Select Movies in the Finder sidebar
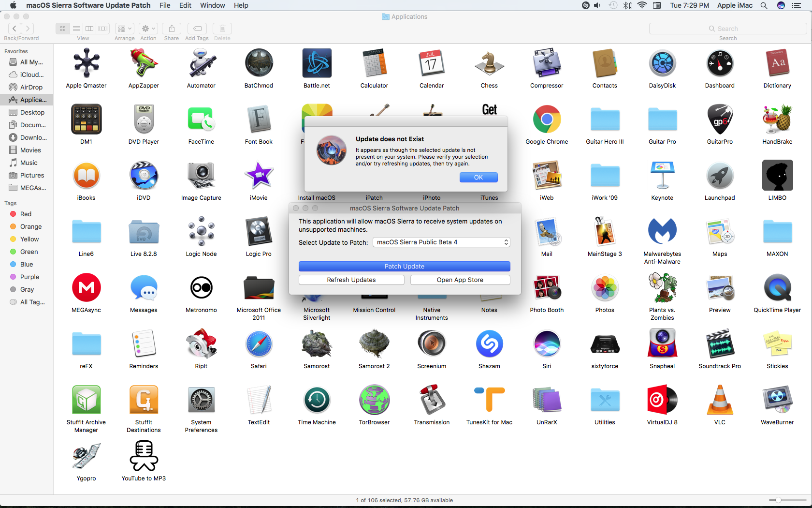 pyautogui.click(x=27, y=150)
